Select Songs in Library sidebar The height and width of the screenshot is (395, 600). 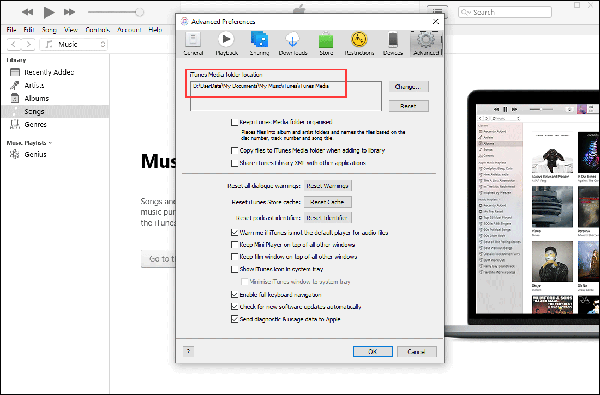click(55, 111)
